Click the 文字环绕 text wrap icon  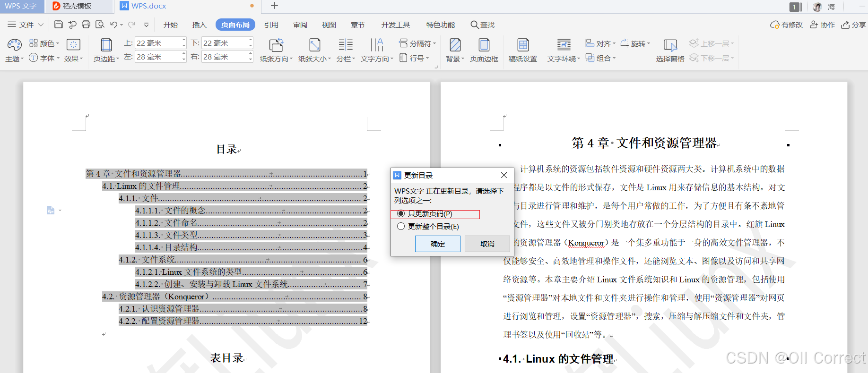tap(564, 45)
